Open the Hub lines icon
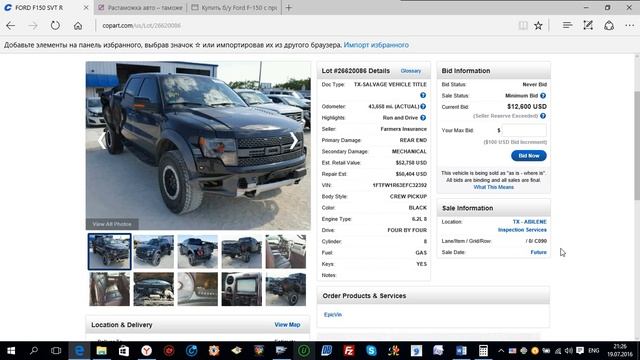Viewport: 640px width, 360px height. click(567, 26)
